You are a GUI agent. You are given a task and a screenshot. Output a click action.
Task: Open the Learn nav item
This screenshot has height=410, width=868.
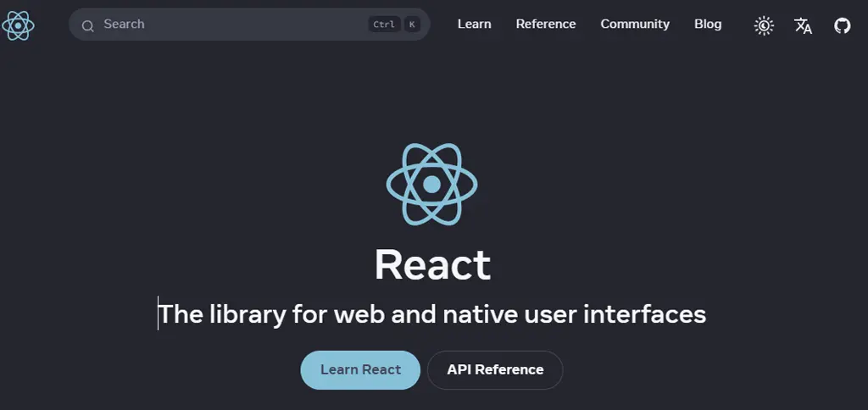(x=475, y=25)
